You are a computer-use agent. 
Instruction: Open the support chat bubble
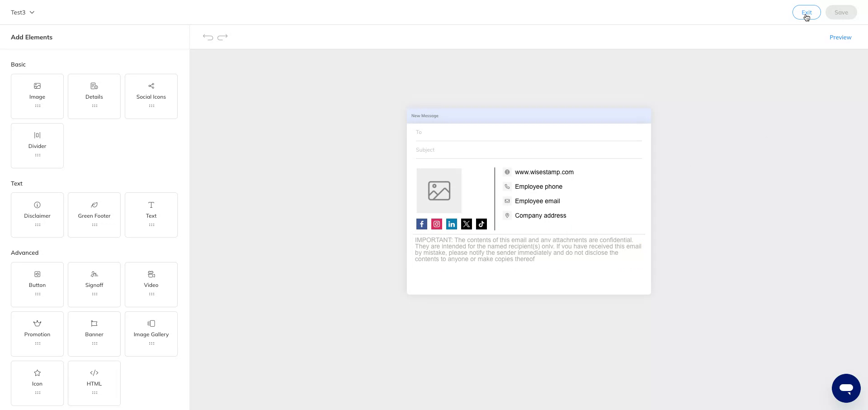tap(846, 388)
